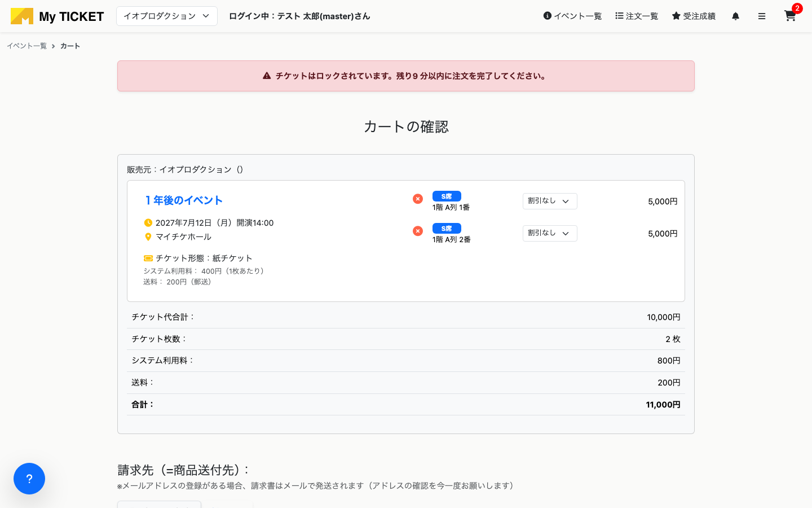Image resolution: width=812 pixels, height=508 pixels.
Task: Open notifications bell icon
Action: [735, 16]
